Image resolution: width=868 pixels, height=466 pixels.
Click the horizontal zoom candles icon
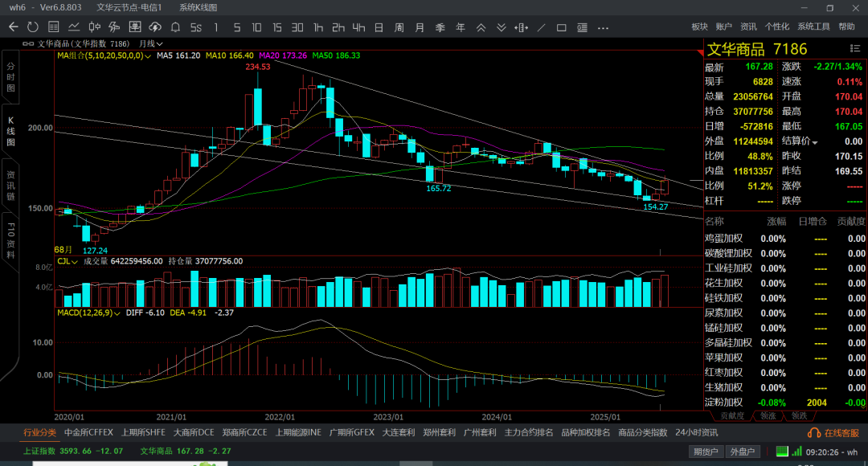point(521,27)
